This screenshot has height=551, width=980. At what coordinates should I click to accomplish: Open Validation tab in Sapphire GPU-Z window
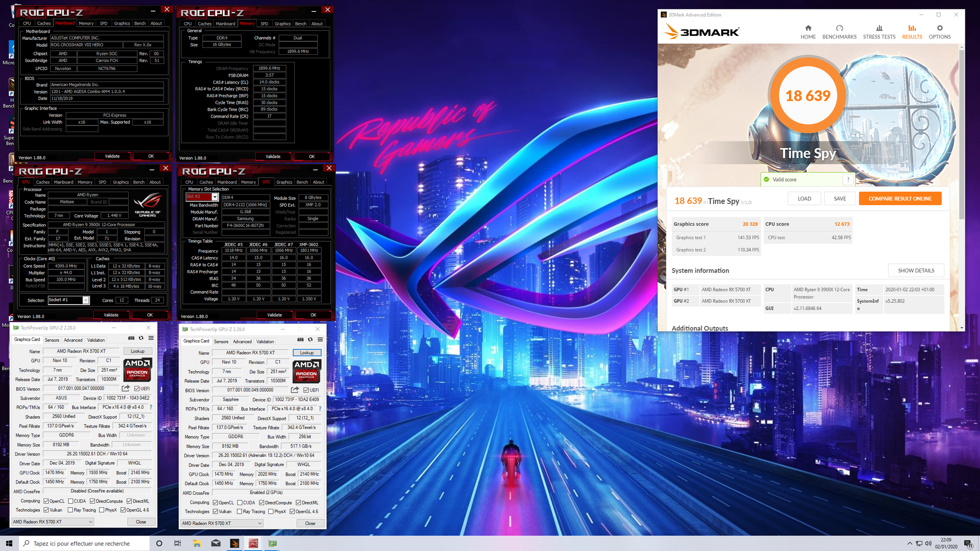pos(265,341)
